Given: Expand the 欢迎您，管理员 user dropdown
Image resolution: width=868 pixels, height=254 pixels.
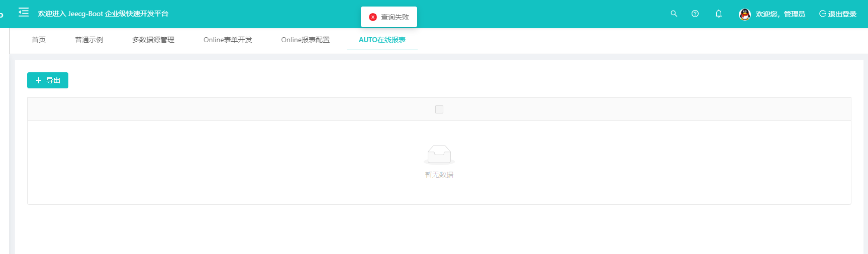Looking at the screenshot, I should 780,15.
